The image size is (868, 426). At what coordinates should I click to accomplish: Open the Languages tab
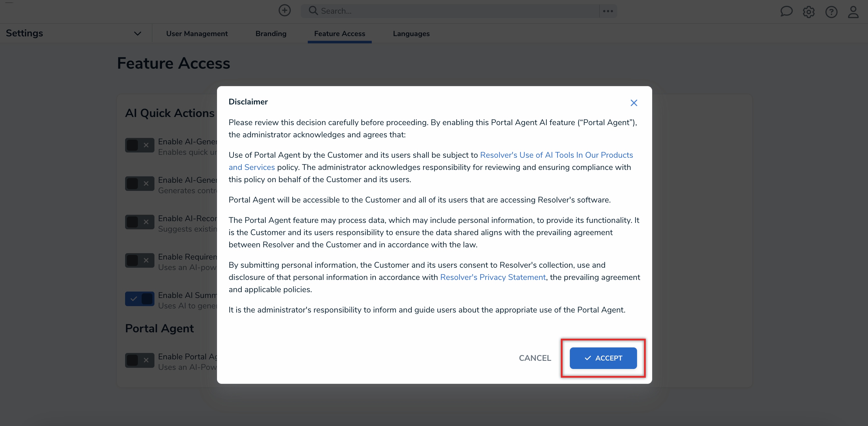point(411,34)
